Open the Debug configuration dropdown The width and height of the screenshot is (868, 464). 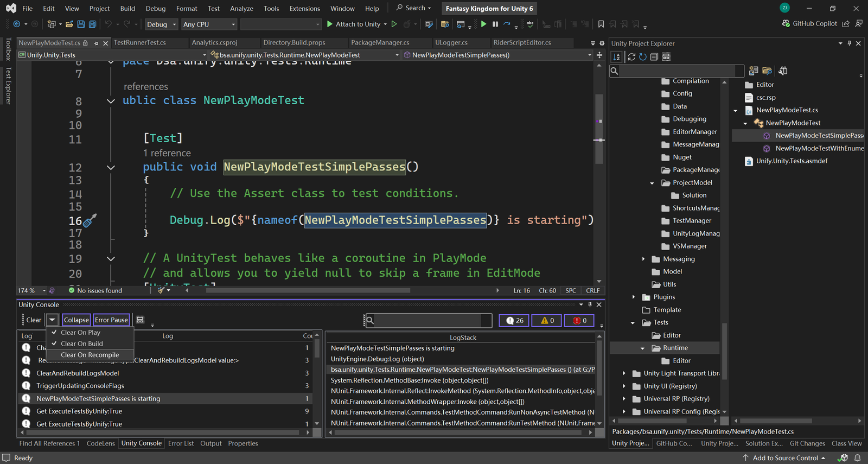pyautogui.click(x=162, y=24)
